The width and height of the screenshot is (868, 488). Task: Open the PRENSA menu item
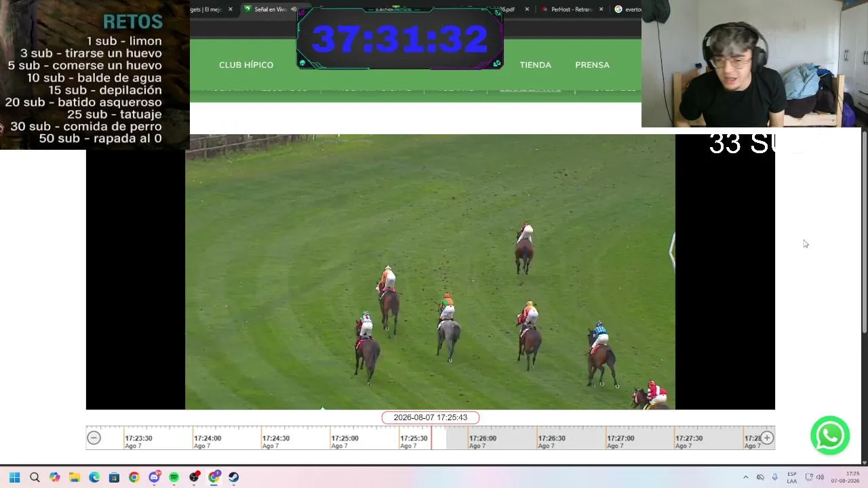592,65
